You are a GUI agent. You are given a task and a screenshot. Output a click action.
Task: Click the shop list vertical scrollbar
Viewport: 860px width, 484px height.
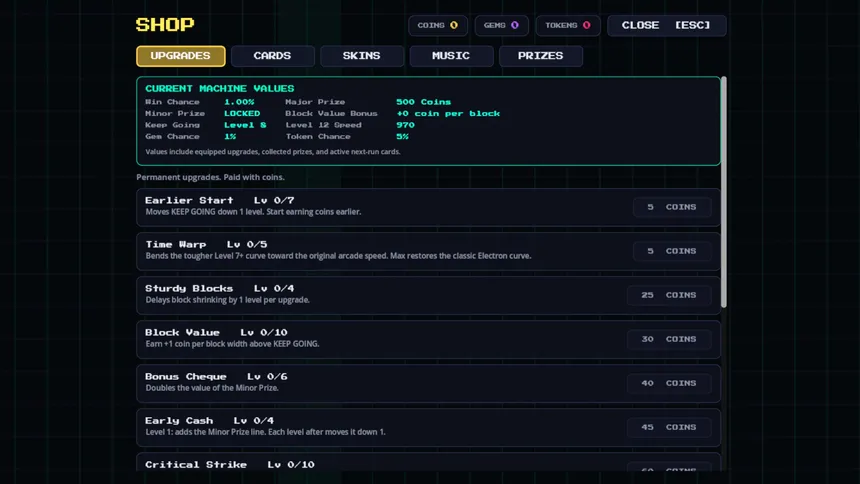tap(723, 192)
